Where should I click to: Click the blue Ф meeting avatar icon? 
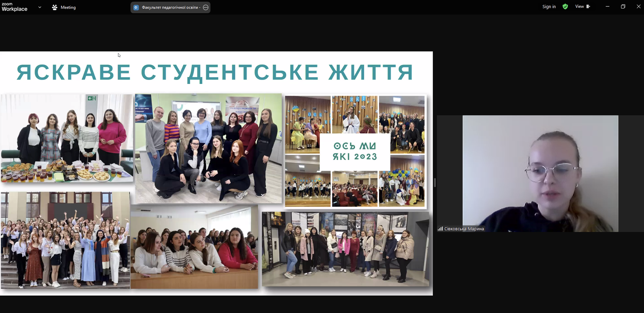pos(136,7)
